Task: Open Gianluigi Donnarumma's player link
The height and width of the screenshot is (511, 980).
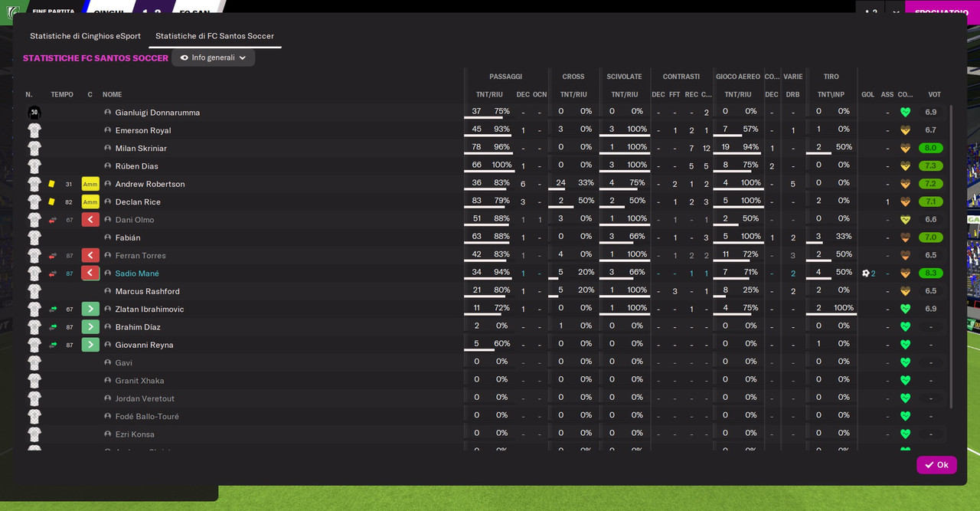Action: (158, 113)
